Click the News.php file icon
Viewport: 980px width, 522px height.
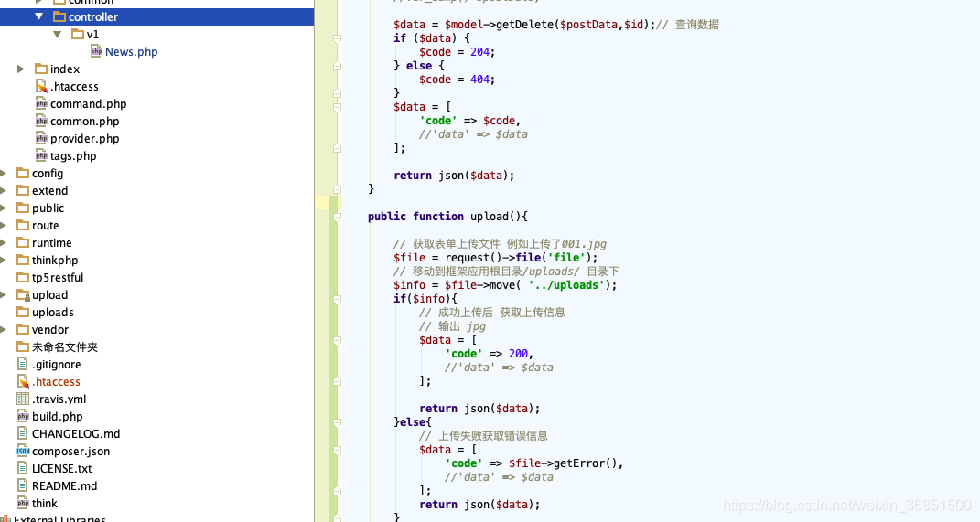pyautogui.click(x=96, y=51)
